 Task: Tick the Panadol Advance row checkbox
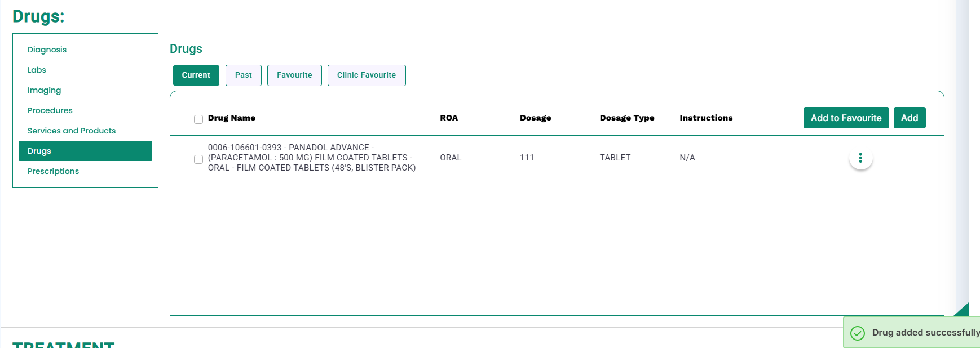pyautogui.click(x=198, y=159)
